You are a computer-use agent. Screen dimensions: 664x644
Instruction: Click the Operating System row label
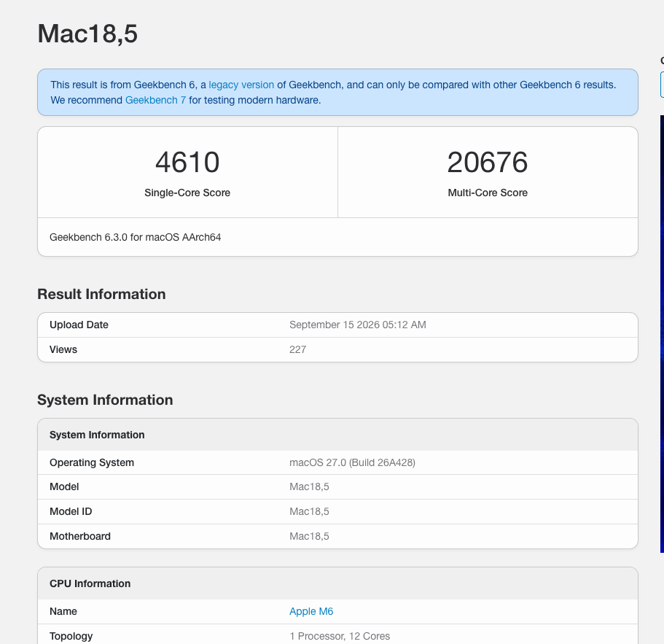tap(92, 462)
